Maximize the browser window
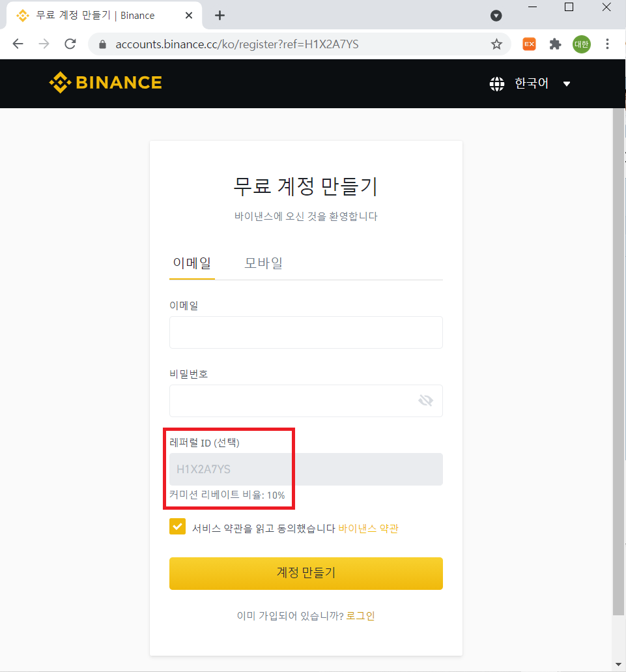Viewport: 626px width, 672px height. (x=569, y=7)
